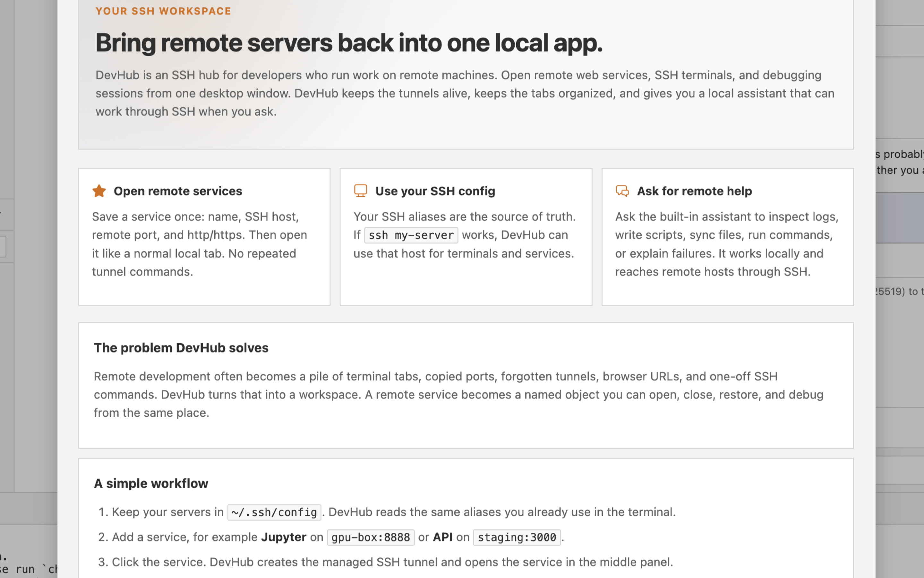Click the 'ssh my-server' code snippet
Image resolution: width=924 pixels, height=578 pixels.
click(411, 235)
